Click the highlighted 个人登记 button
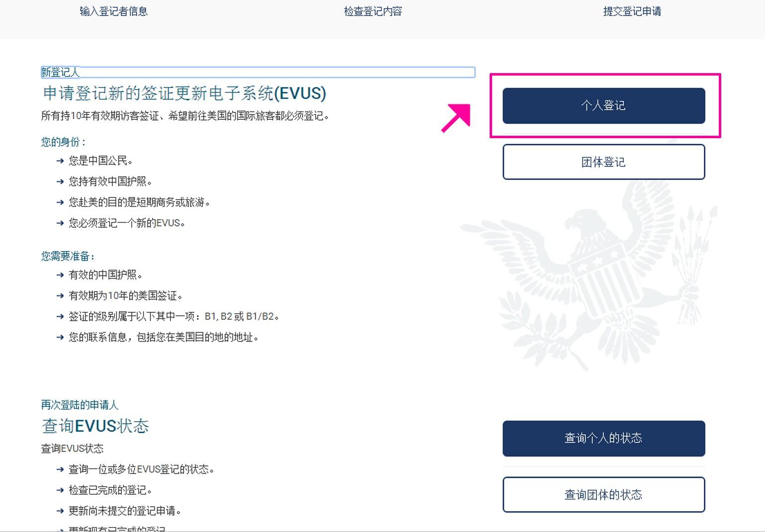The width and height of the screenshot is (765, 532). click(x=603, y=105)
